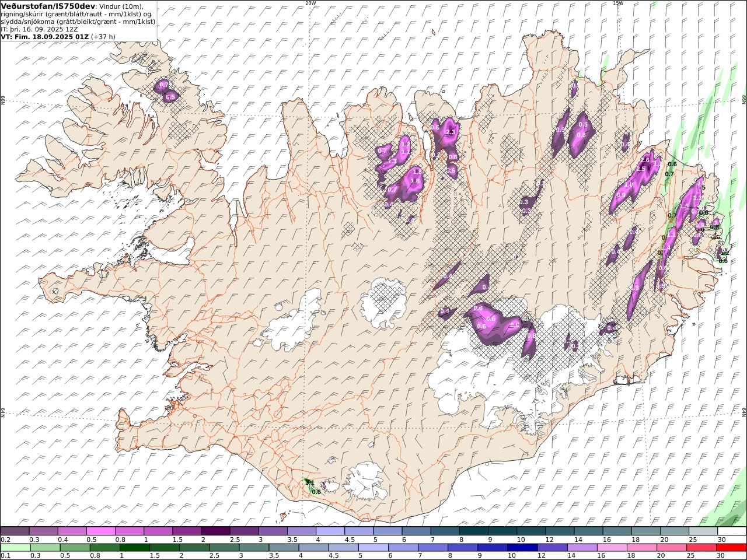Pick the lavender-blue swatch between 5 and 6, lower legend row

point(372,548)
